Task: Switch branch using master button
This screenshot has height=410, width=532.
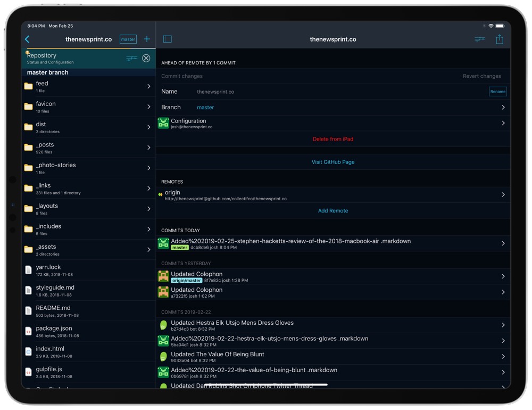Action: click(x=128, y=39)
